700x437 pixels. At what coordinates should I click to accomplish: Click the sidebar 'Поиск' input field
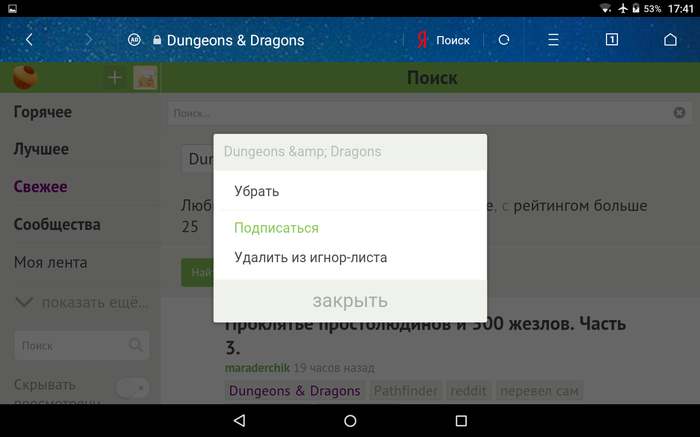72,345
